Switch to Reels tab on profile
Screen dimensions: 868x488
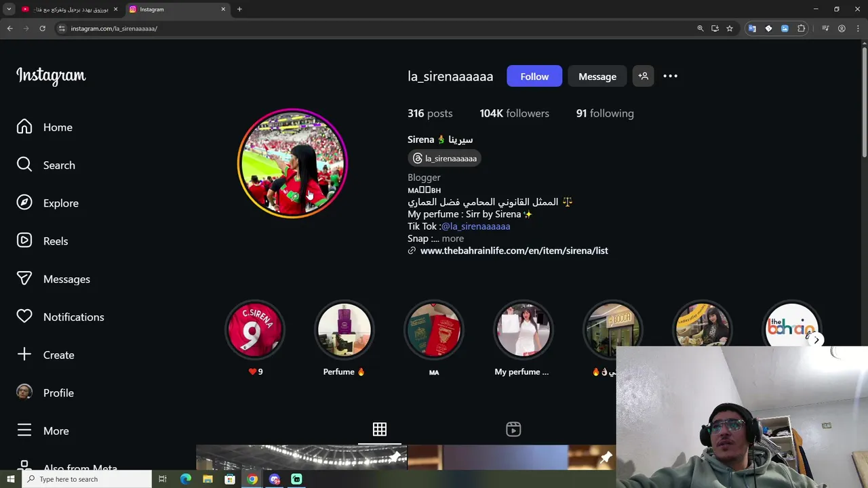[x=513, y=429]
